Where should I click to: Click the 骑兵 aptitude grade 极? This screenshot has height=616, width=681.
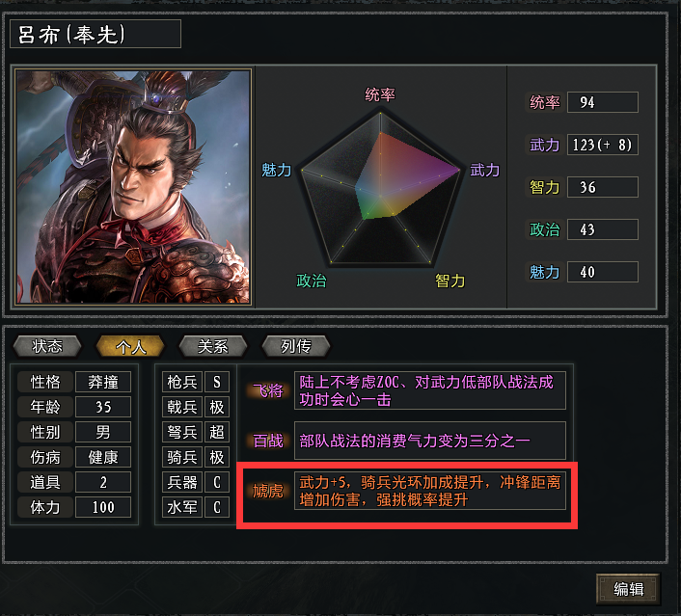pos(217,457)
